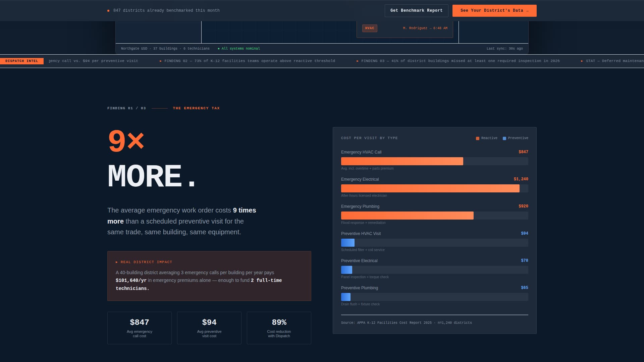
Task: Click the arrow marker before FINDING 03
Action: click(358, 61)
